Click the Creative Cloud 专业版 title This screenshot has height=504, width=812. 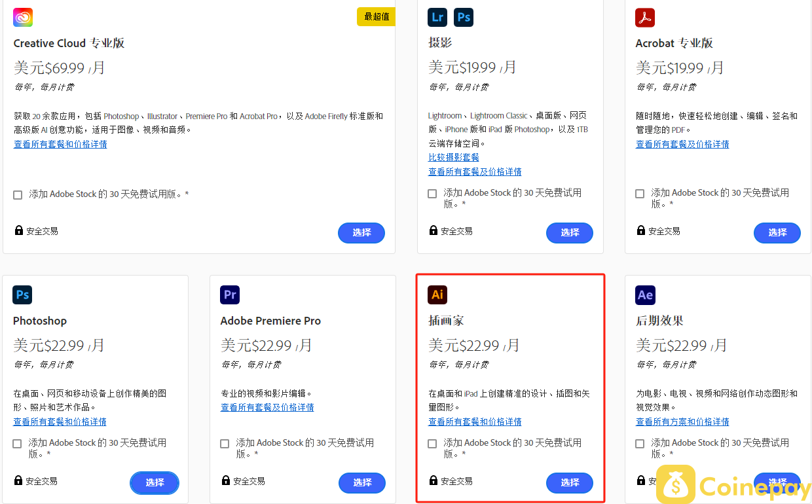pyautogui.click(x=69, y=43)
